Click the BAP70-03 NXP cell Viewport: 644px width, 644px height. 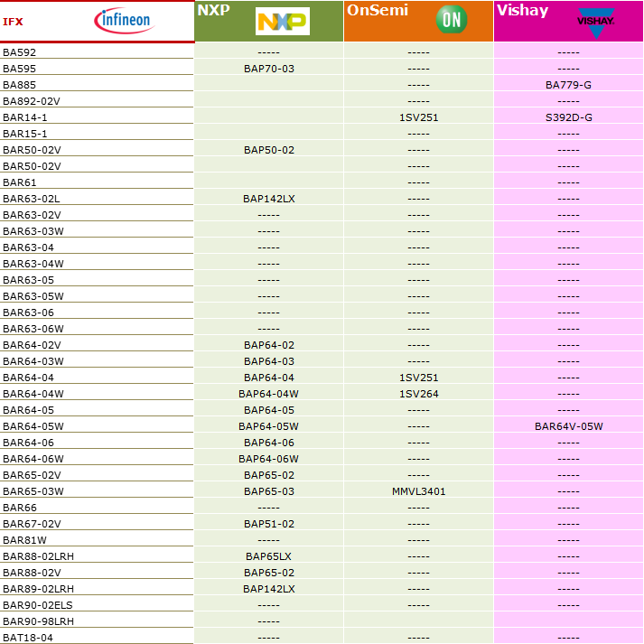pos(269,69)
